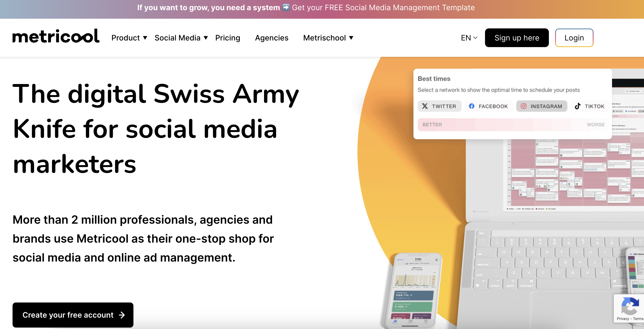Open the Pricing page
The height and width of the screenshot is (329, 644).
pyautogui.click(x=228, y=38)
